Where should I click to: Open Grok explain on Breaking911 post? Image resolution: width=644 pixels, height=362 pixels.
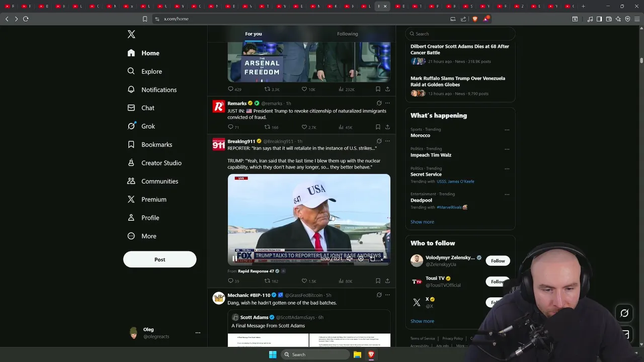379,141
